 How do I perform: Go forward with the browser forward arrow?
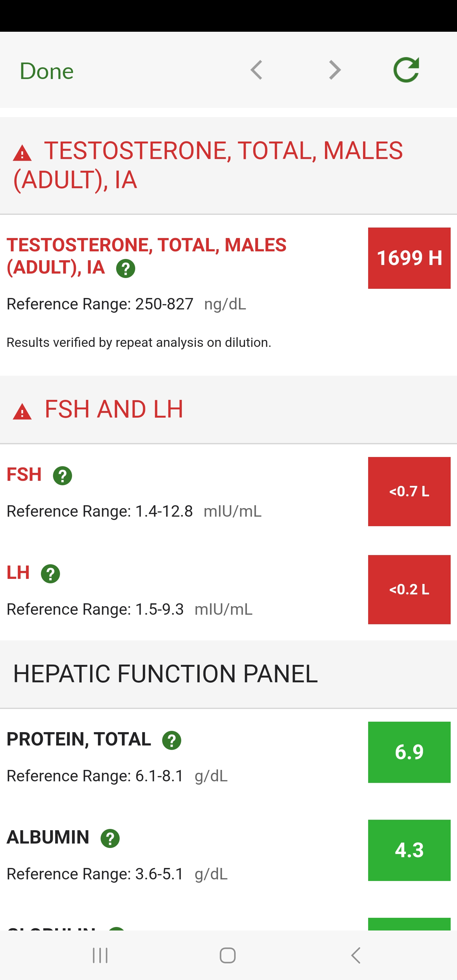[x=334, y=70]
